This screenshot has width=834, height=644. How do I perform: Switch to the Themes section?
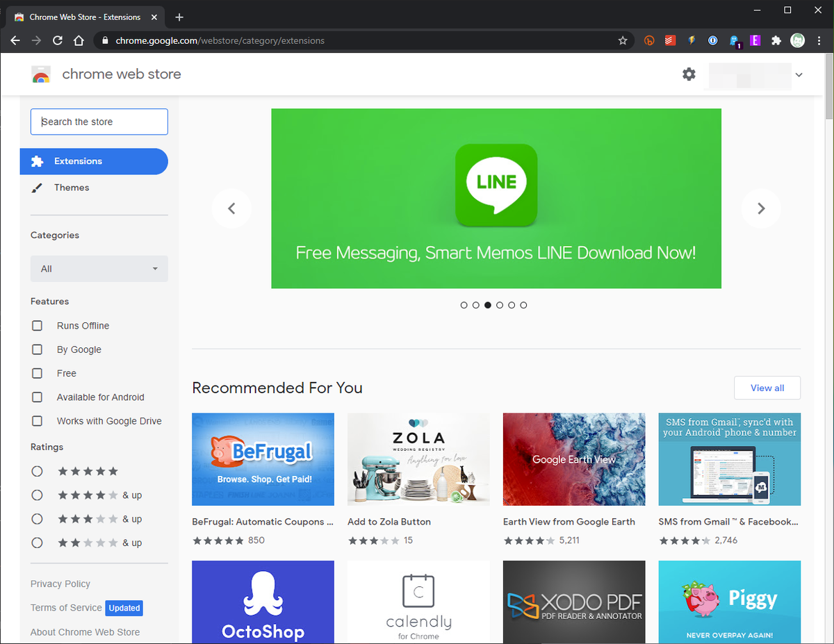tap(72, 187)
